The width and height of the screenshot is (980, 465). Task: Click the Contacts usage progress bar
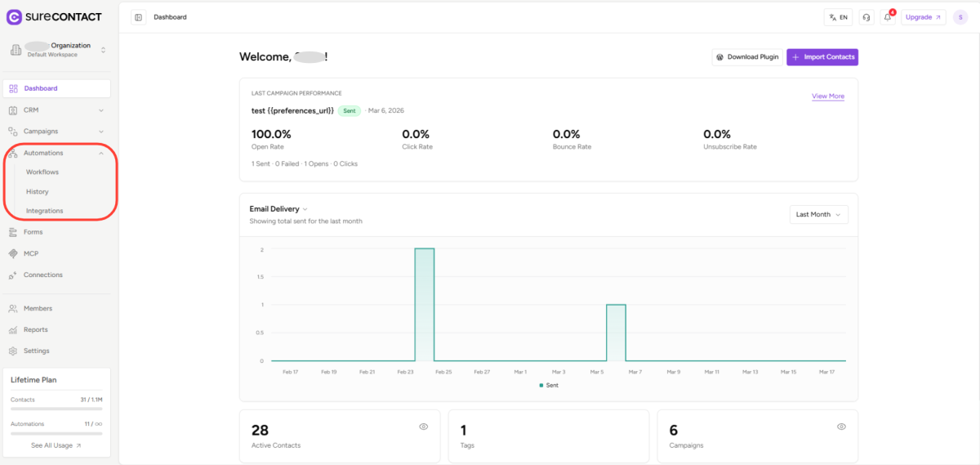56,409
